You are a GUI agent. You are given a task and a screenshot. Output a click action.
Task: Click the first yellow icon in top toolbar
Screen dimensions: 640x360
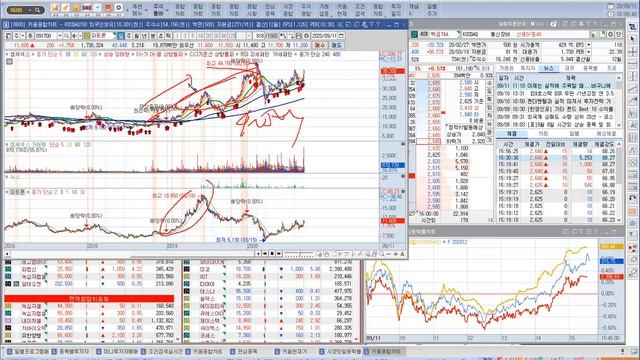(x=55, y=8)
